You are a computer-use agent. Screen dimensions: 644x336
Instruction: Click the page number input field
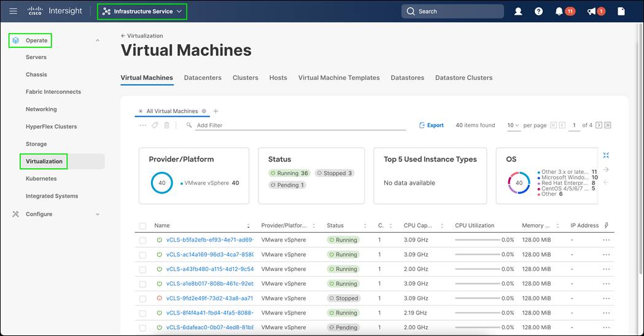pos(574,125)
